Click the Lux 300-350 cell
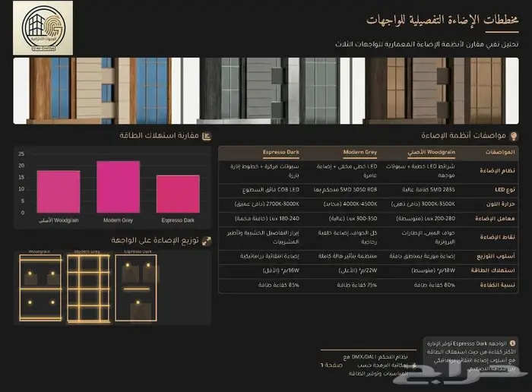This screenshot has width=532, height=392. (353, 219)
